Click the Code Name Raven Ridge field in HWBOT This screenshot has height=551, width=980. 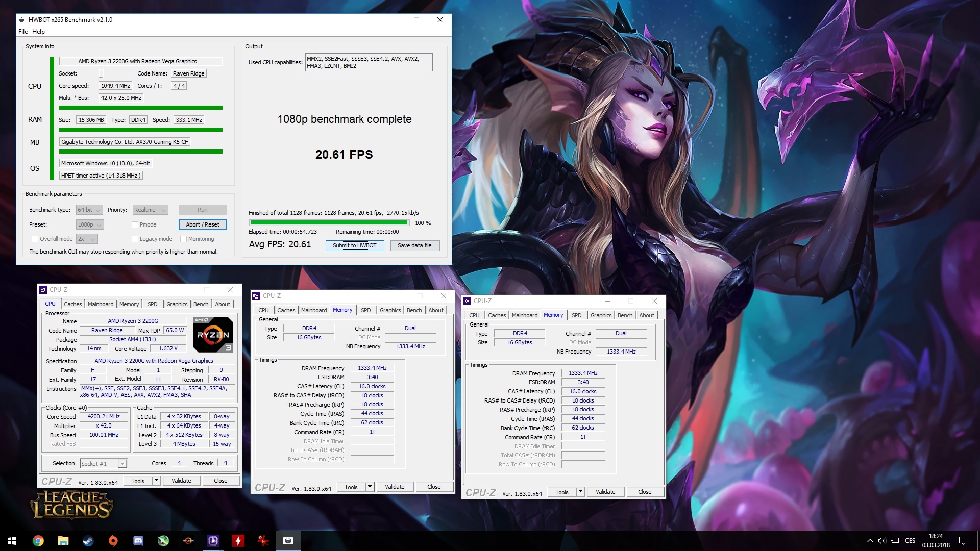click(189, 73)
